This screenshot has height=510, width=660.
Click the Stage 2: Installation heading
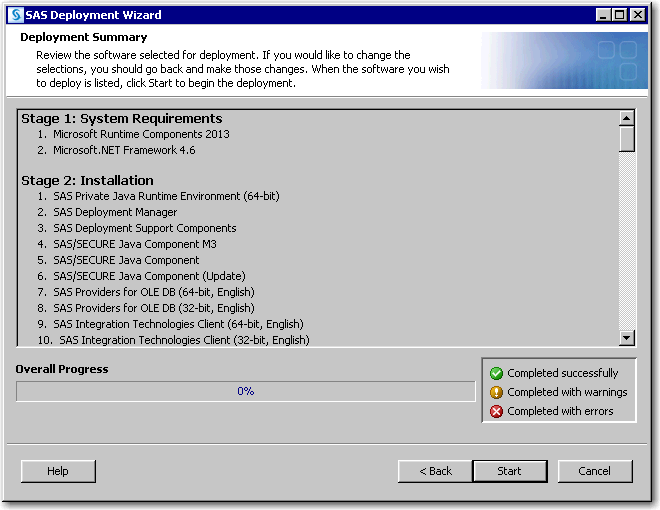[87, 180]
